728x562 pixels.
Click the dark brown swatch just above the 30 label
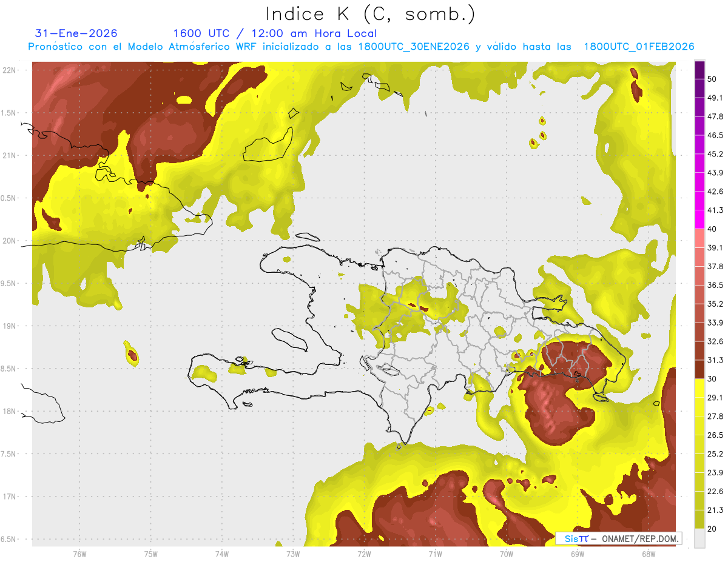click(x=699, y=369)
